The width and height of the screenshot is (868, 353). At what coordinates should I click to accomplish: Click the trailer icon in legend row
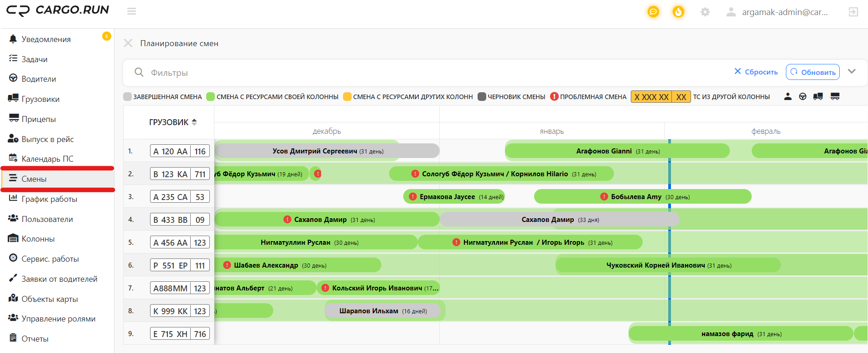(x=835, y=96)
